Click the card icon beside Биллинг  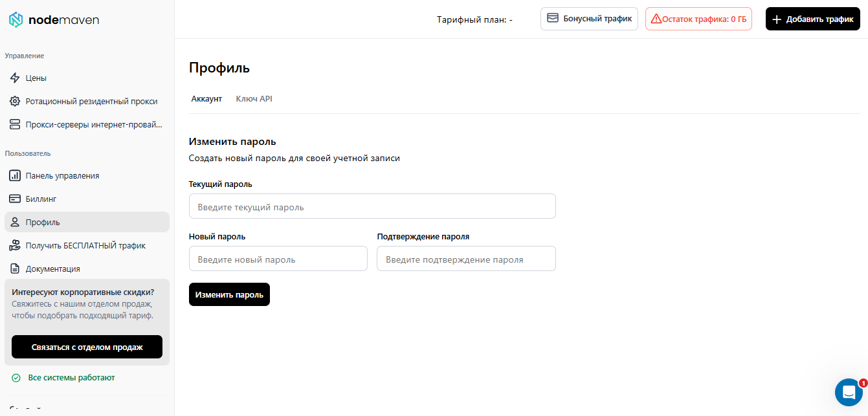pos(15,199)
